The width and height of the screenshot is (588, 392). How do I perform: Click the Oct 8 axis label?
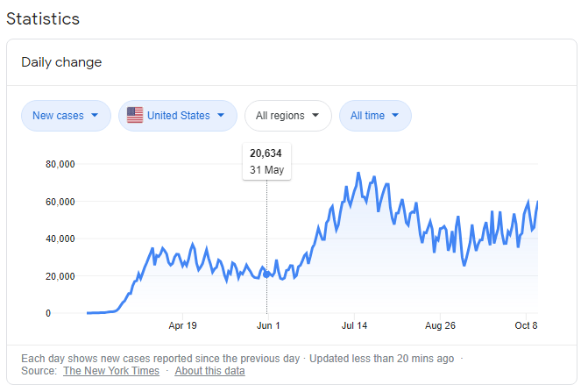(526, 325)
